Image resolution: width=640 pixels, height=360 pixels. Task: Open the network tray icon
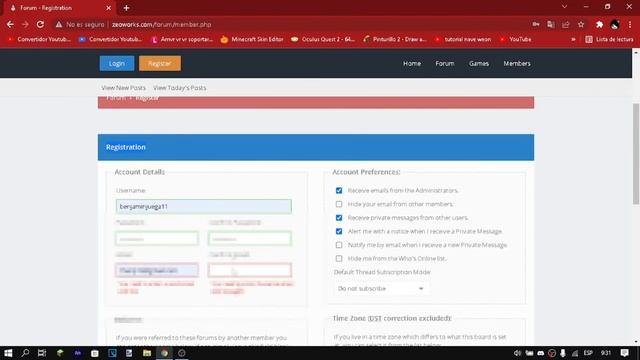(x=575, y=353)
